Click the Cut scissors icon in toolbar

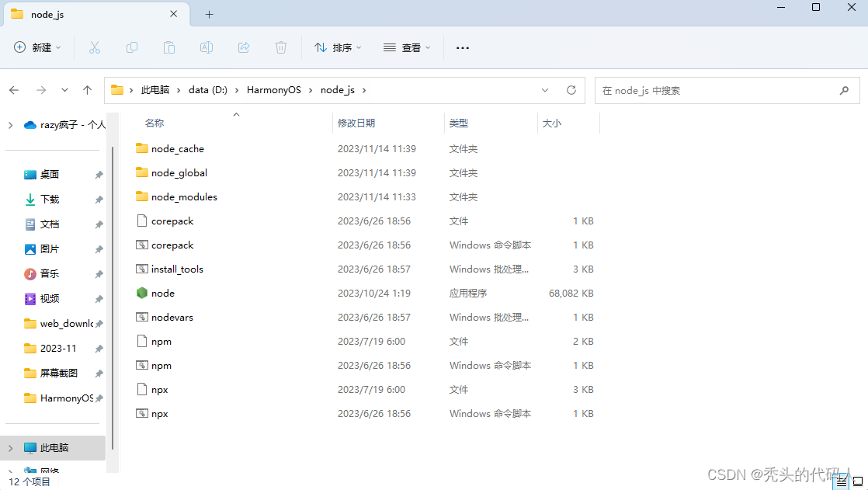[95, 47]
